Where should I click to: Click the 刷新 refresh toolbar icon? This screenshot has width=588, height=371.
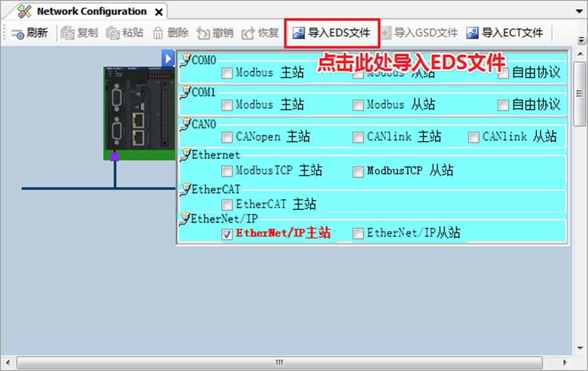tap(17, 34)
